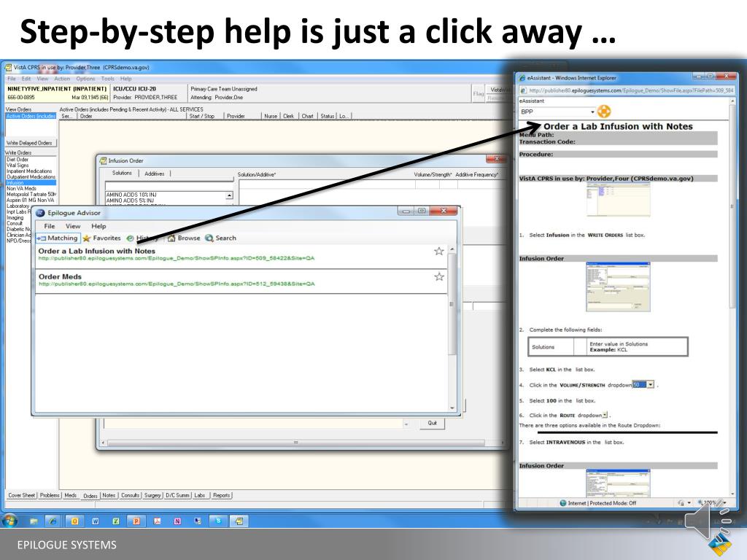Click Epilogue Advisor title bar logo
Viewport: 747px width, 560px height.
coord(41,213)
